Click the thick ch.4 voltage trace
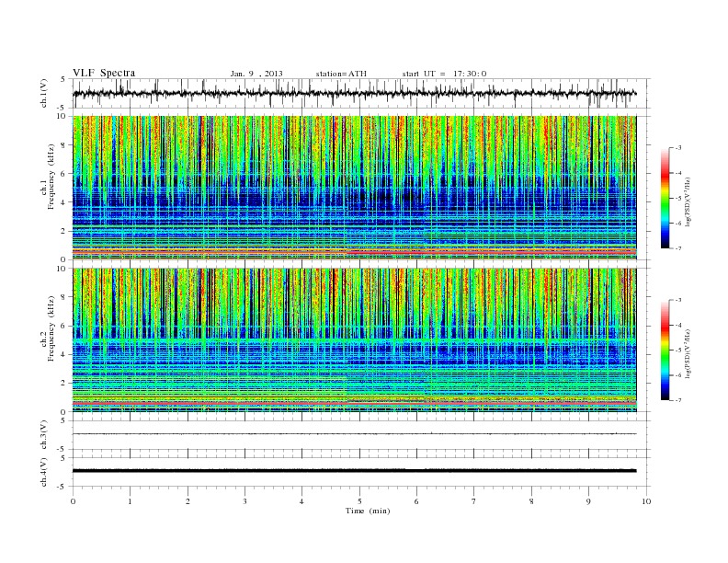The height and width of the screenshot is (563, 728). pos(354,471)
